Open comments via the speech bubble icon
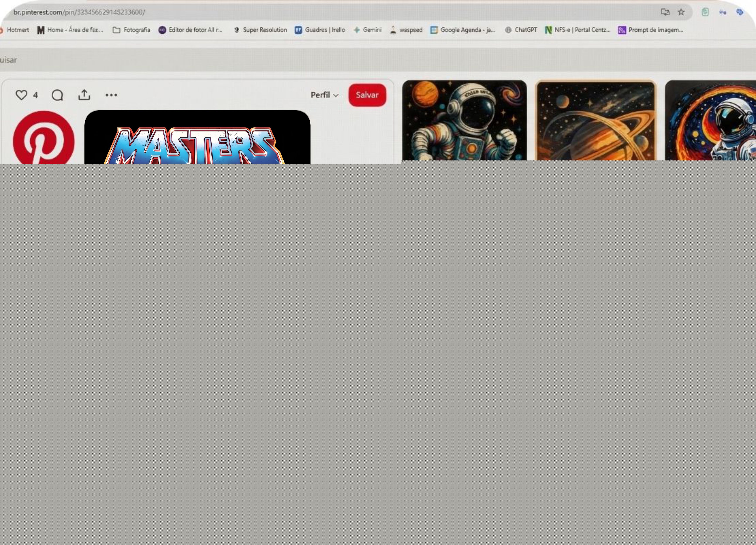The width and height of the screenshot is (756, 545). coord(57,95)
